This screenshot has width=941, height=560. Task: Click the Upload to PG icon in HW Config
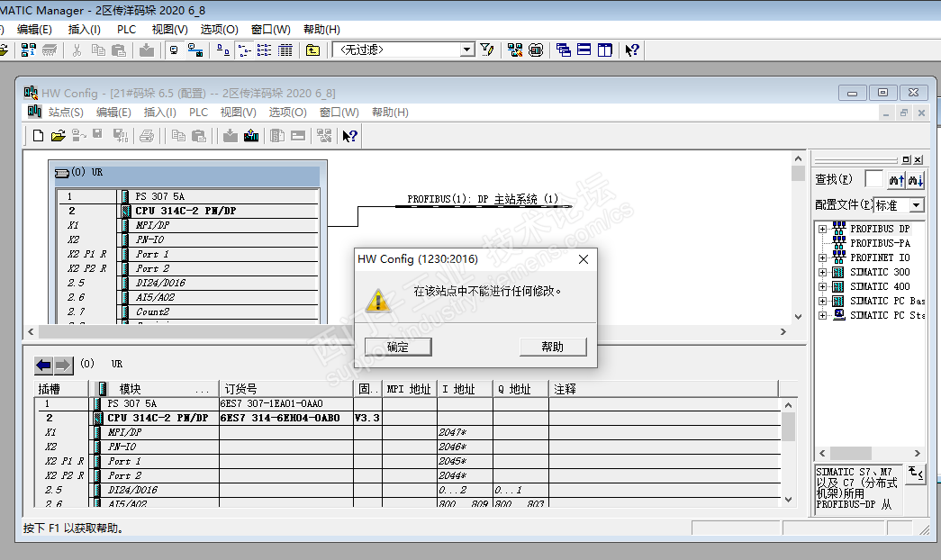coord(251,136)
